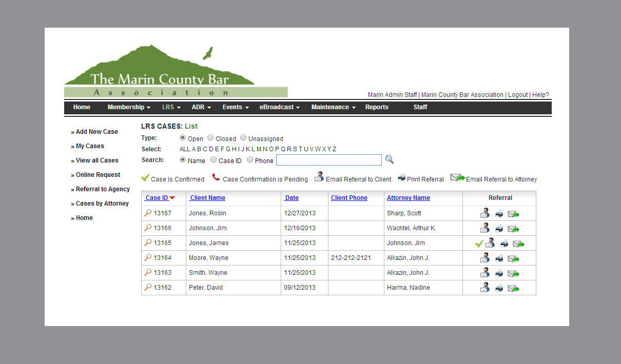
Task: Open Staff in navigation bar
Action: [x=420, y=107]
